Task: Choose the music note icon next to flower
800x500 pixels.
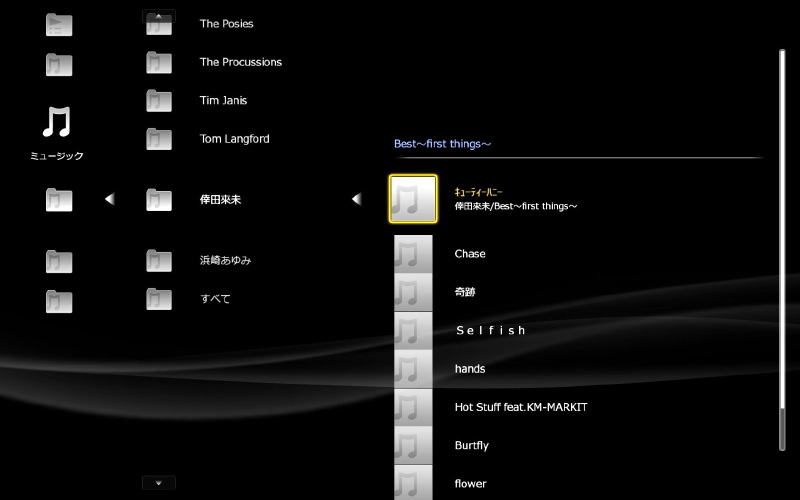Action: (412, 484)
